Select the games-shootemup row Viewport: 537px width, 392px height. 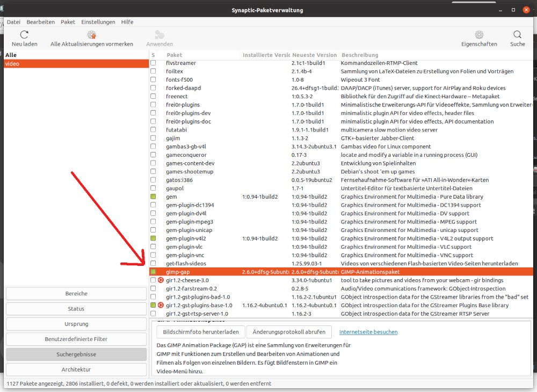click(x=341, y=171)
